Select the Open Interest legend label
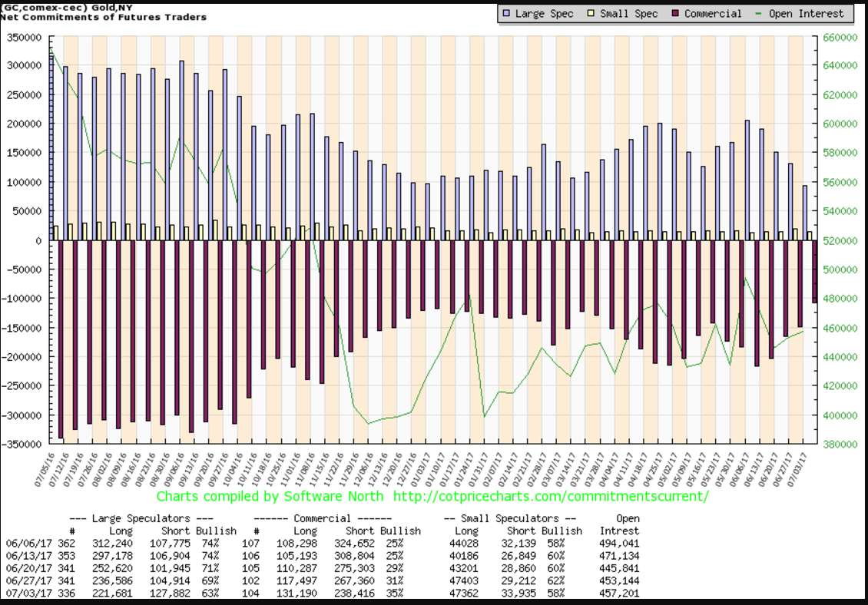 tap(807, 14)
